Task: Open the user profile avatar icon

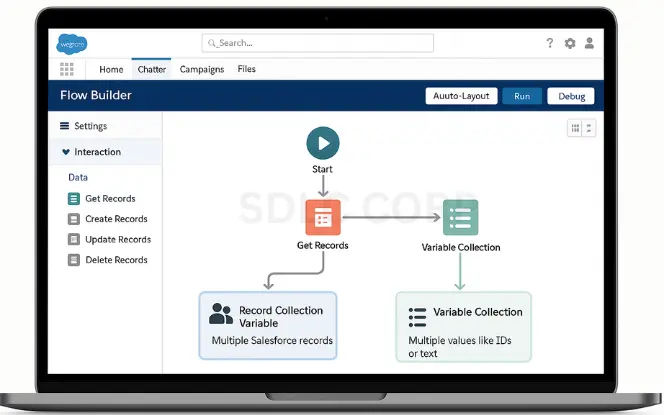Action: click(589, 43)
